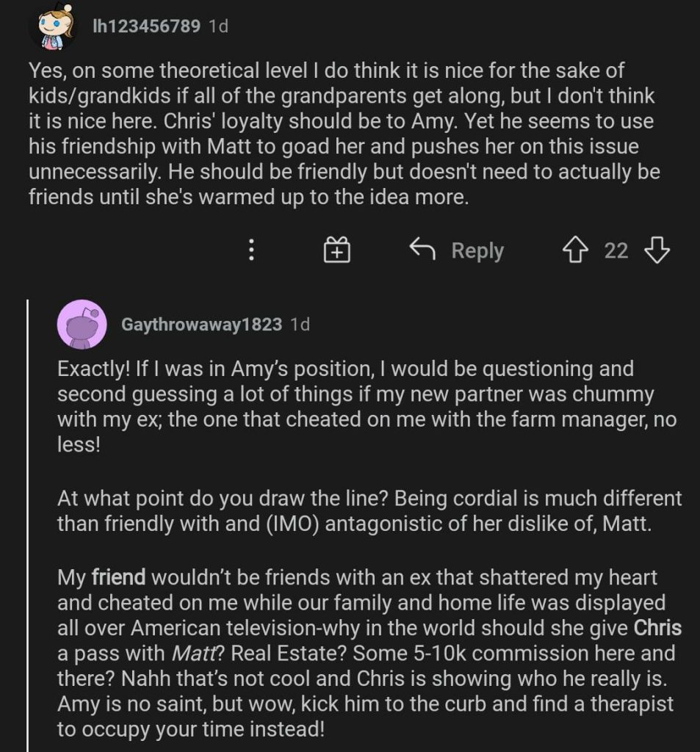
Task: Open Gaythrowaway1823's purple avatar
Action: pyautogui.click(x=82, y=324)
